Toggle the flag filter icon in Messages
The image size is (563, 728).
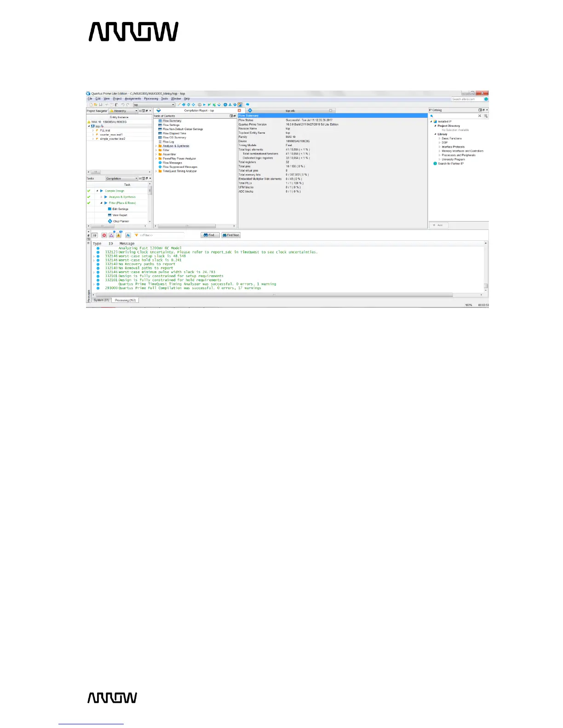[x=128, y=235]
